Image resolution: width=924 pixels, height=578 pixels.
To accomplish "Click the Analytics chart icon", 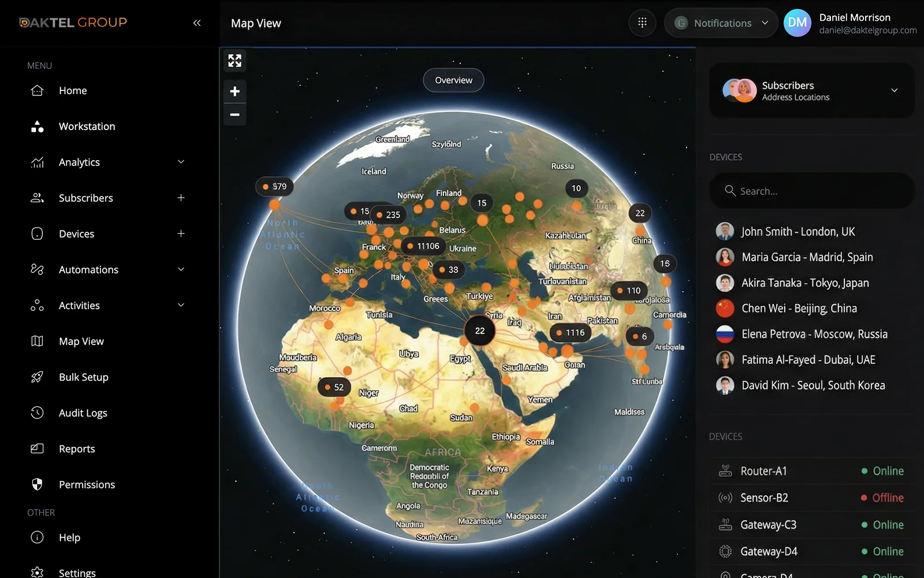I will point(37,162).
